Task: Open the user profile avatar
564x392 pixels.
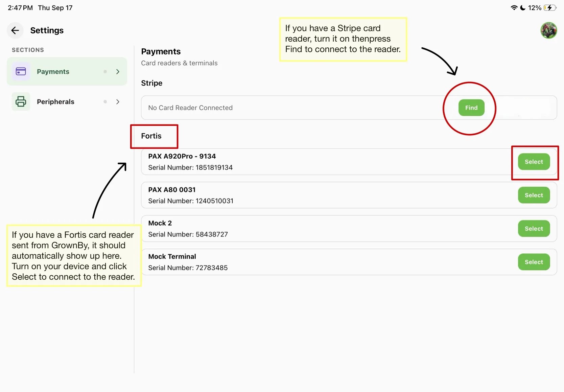Action: click(548, 30)
